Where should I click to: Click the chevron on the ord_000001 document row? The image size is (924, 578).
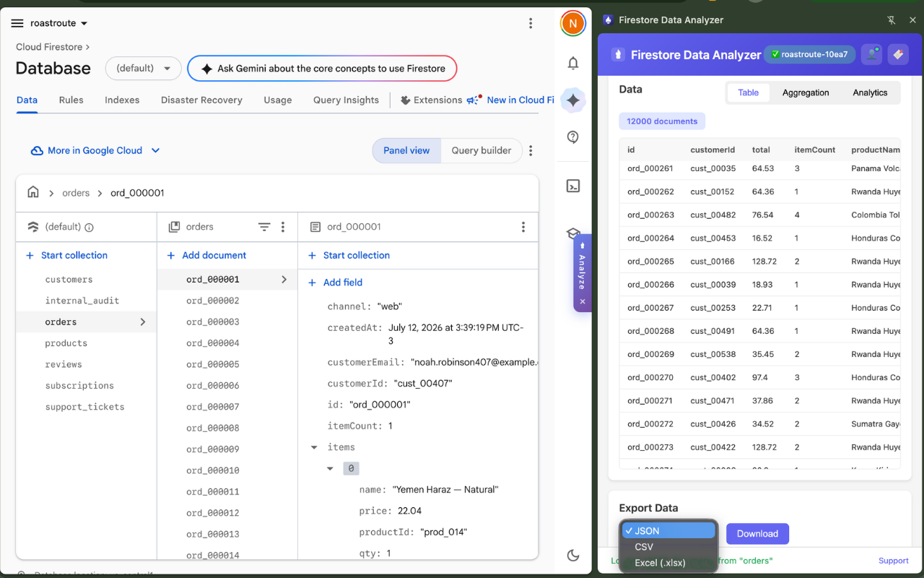pyautogui.click(x=284, y=280)
